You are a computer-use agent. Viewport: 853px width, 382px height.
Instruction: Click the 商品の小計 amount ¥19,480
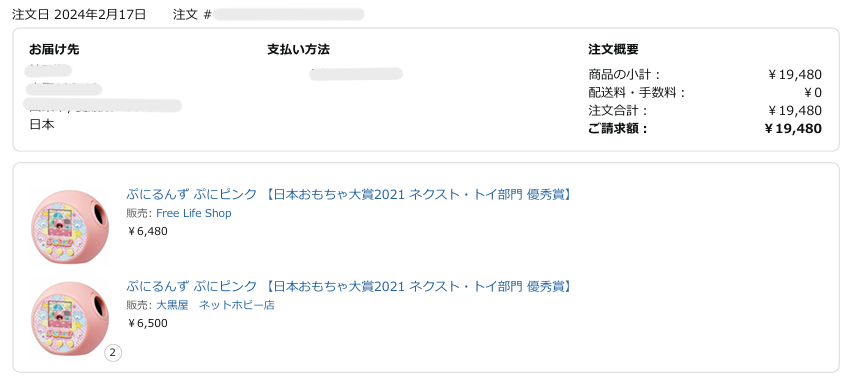(794, 75)
